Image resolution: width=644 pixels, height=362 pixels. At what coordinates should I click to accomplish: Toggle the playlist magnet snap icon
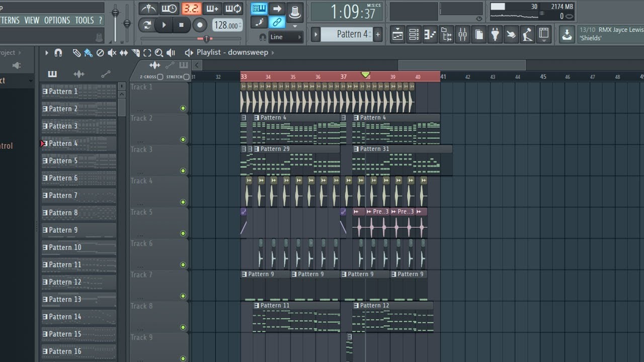pos(58,53)
